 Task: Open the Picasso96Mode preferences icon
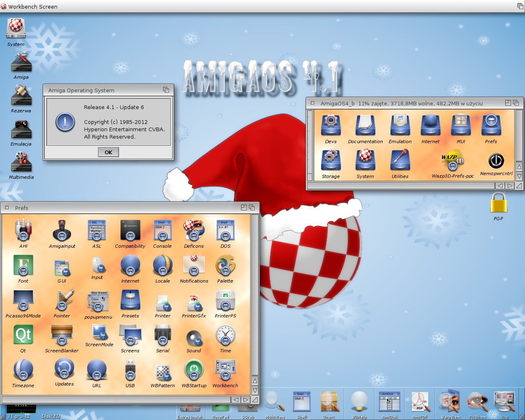coord(23,300)
